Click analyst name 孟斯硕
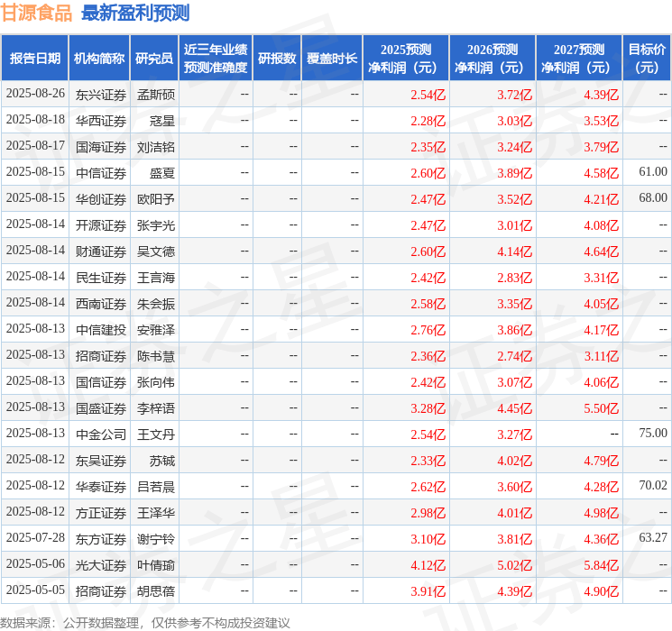 pyautogui.click(x=156, y=95)
